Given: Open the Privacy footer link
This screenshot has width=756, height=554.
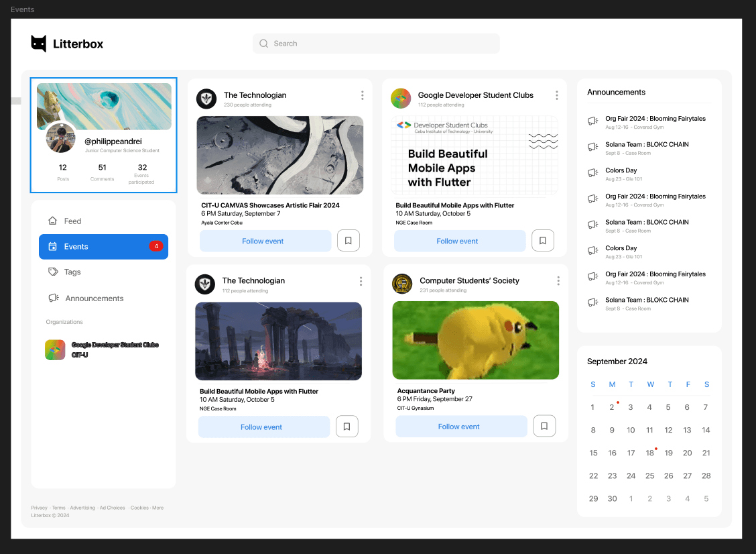Looking at the screenshot, I should [x=40, y=508].
